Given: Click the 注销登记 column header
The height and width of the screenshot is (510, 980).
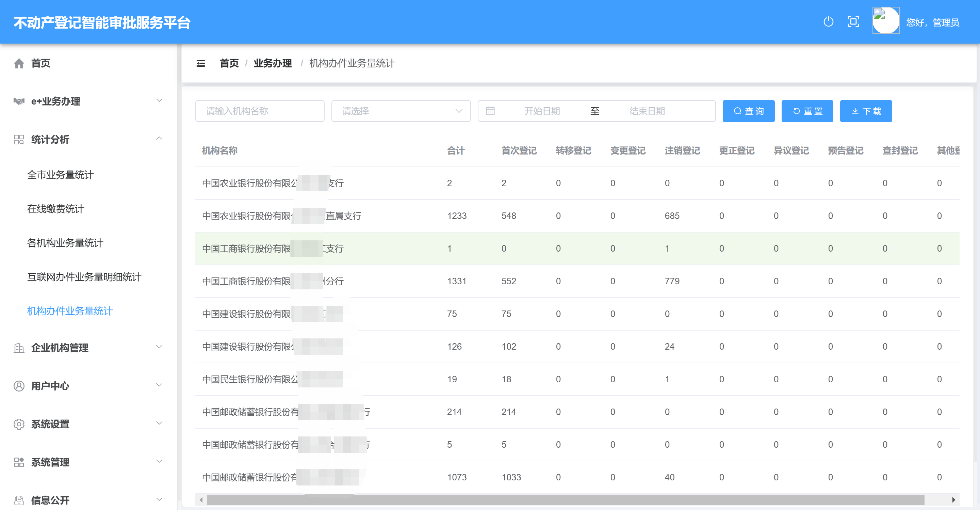Looking at the screenshot, I should click(682, 151).
